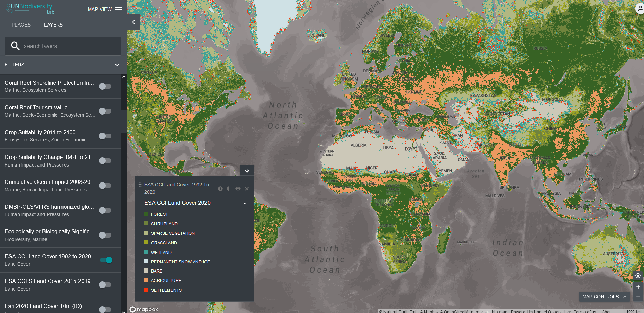
Task: Hide ESA CCI layer using the eye icon
Action: [x=238, y=189]
